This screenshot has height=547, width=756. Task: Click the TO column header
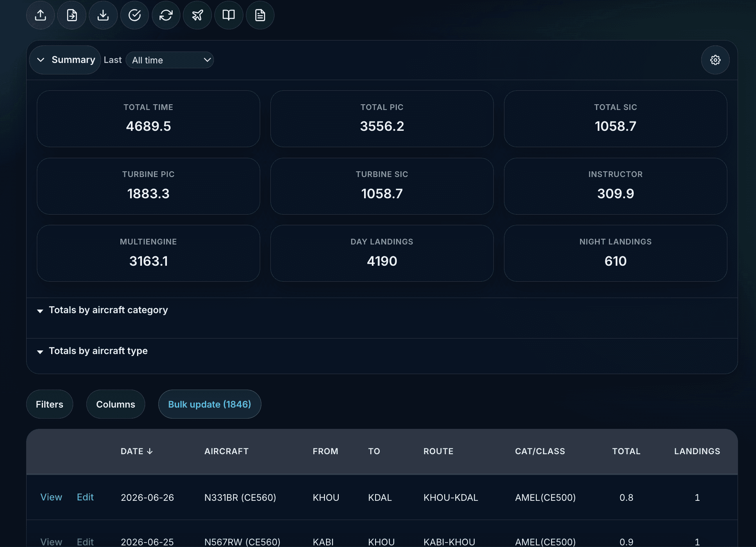pos(374,451)
